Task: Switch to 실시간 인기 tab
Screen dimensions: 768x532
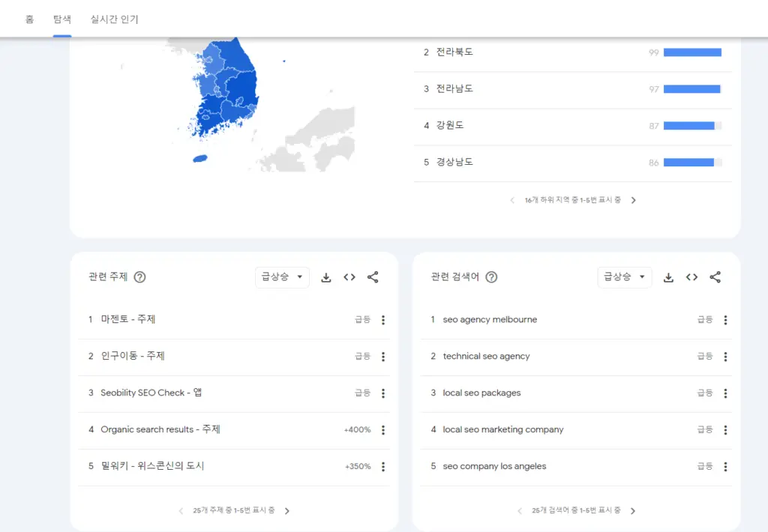Action: click(114, 19)
